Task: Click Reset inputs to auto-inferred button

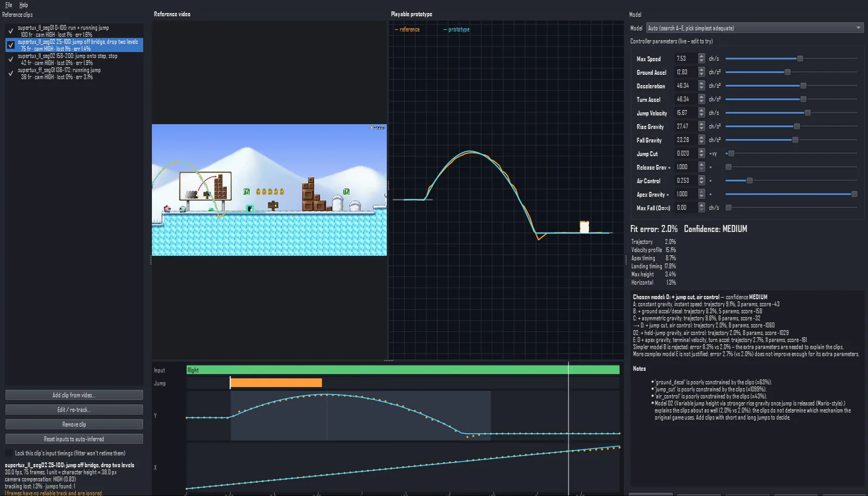Action: click(x=74, y=439)
